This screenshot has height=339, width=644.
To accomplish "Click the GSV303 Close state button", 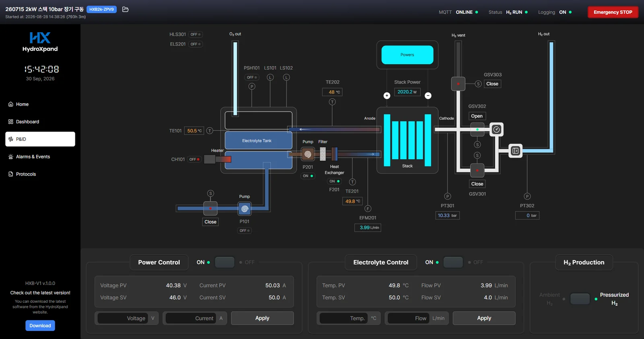I will tap(492, 84).
